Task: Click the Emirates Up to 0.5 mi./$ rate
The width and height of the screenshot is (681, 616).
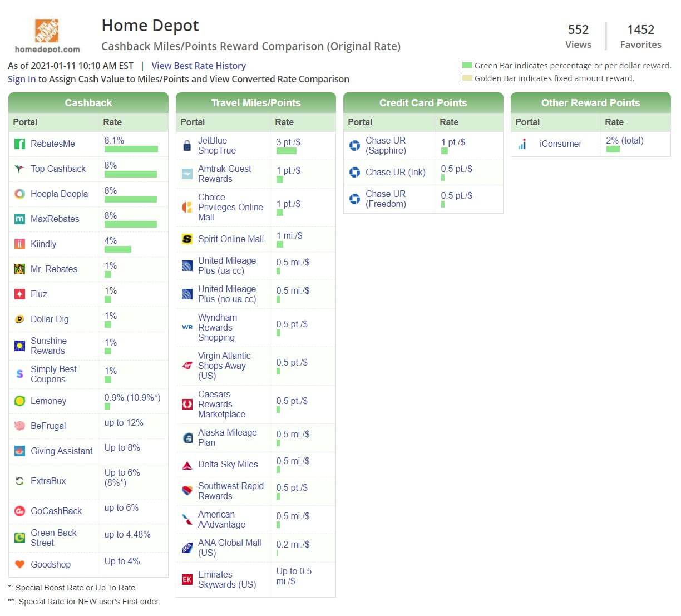Action: [x=294, y=576]
